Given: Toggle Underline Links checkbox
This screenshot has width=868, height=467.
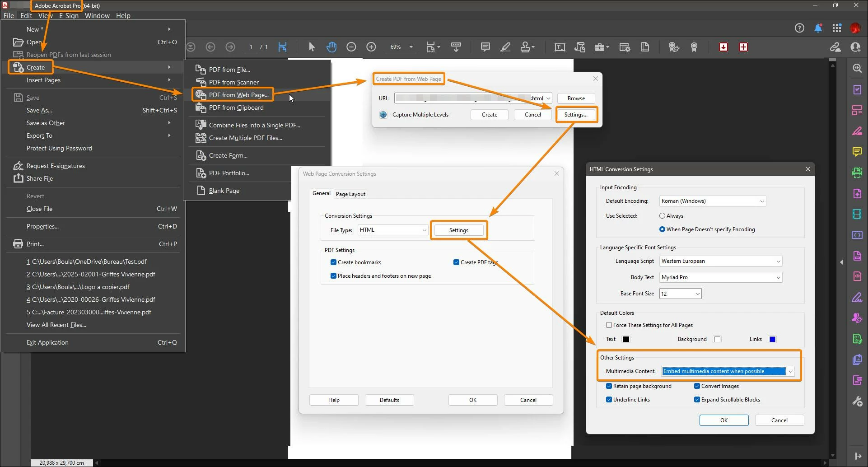Looking at the screenshot, I should [x=609, y=400].
